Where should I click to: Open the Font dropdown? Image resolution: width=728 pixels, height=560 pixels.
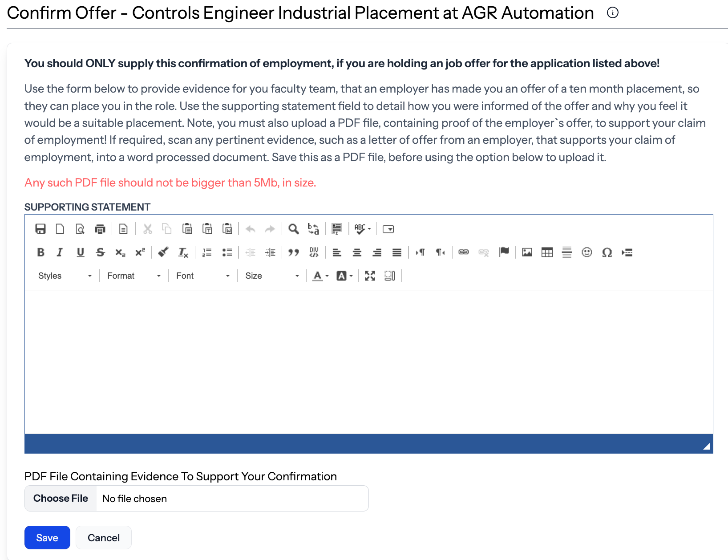click(203, 276)
